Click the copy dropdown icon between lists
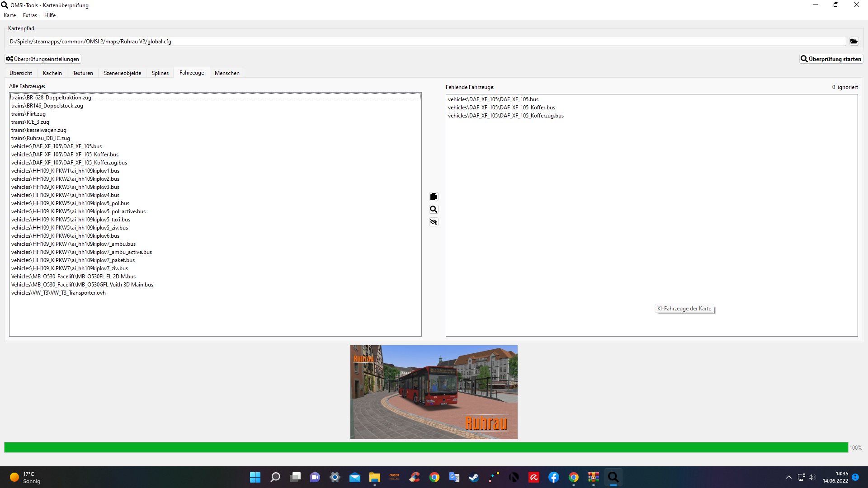Screen dimensions: 868x488 click(x=434, y=197)
